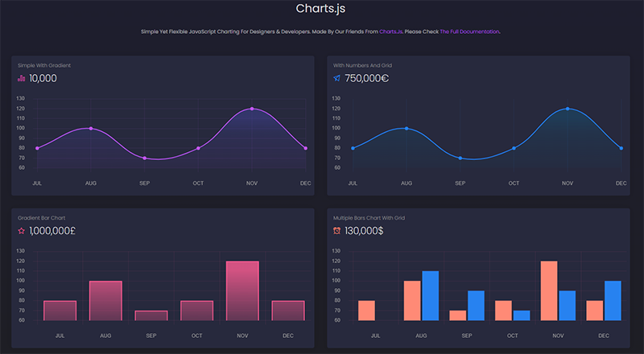
Task: Click the orange DEC bar in the Multiple Bars chart
Action: pos(595,311)
